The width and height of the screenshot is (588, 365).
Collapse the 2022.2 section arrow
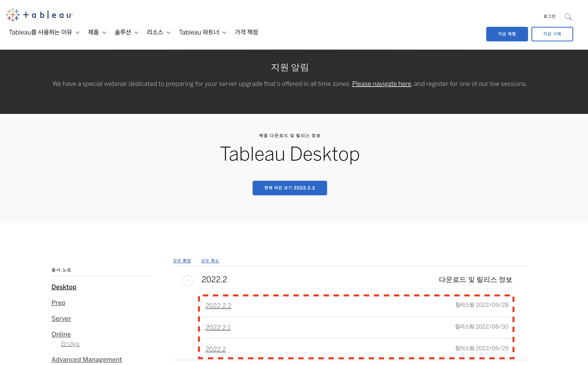coord(187,280)
